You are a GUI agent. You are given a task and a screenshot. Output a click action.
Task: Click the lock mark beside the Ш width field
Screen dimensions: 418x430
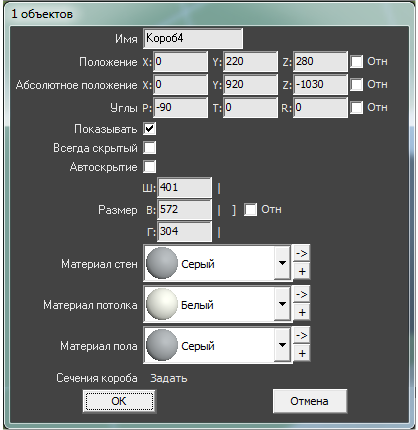219,188
